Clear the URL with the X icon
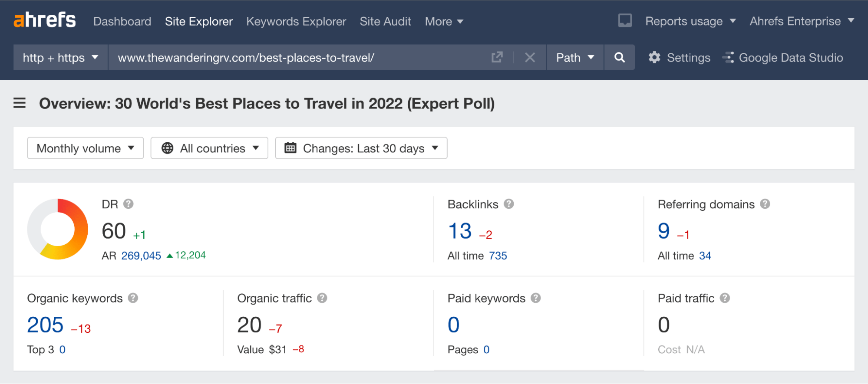Image resolution: width=868 pixels, height=384 pixels. coord(530,57)
